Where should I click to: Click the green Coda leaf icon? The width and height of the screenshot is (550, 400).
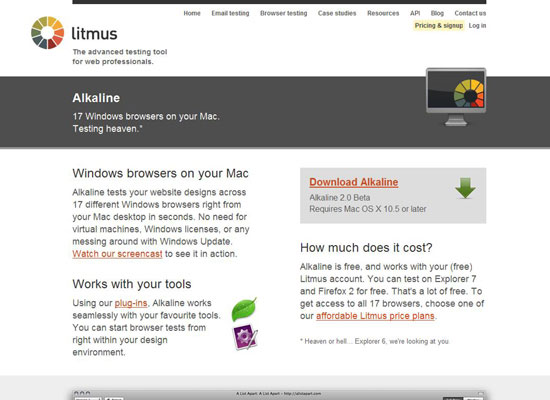[x=244, y=309]
